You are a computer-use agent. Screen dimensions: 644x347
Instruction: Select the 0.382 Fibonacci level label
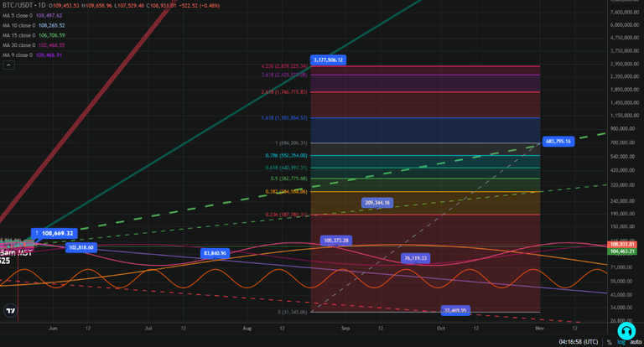pyautogui.click(x=286, y=192)
